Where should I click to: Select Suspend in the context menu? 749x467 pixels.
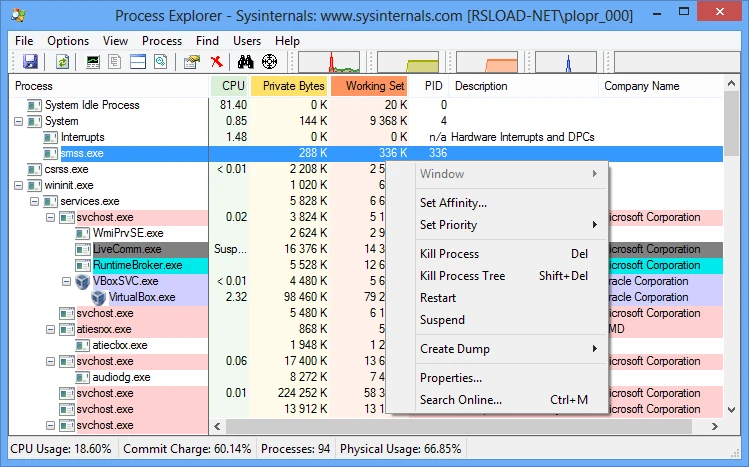pyautogui.click(x=442, y=320)
